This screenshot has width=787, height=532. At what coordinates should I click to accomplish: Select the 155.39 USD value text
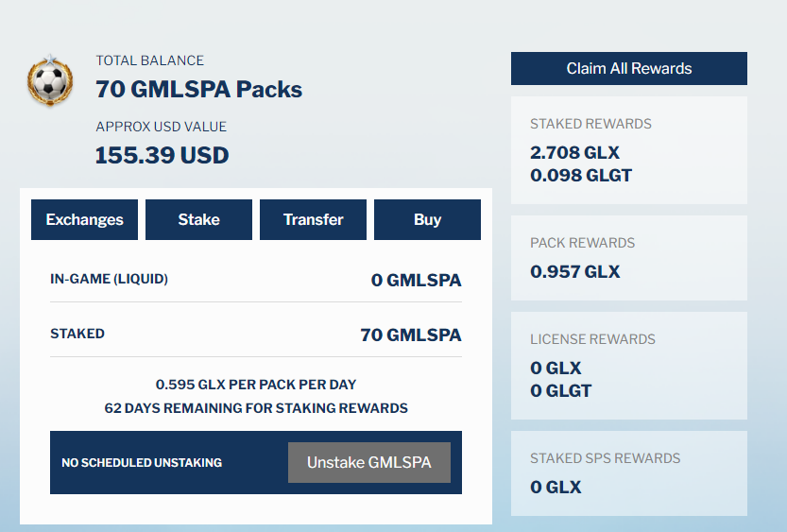162,155
